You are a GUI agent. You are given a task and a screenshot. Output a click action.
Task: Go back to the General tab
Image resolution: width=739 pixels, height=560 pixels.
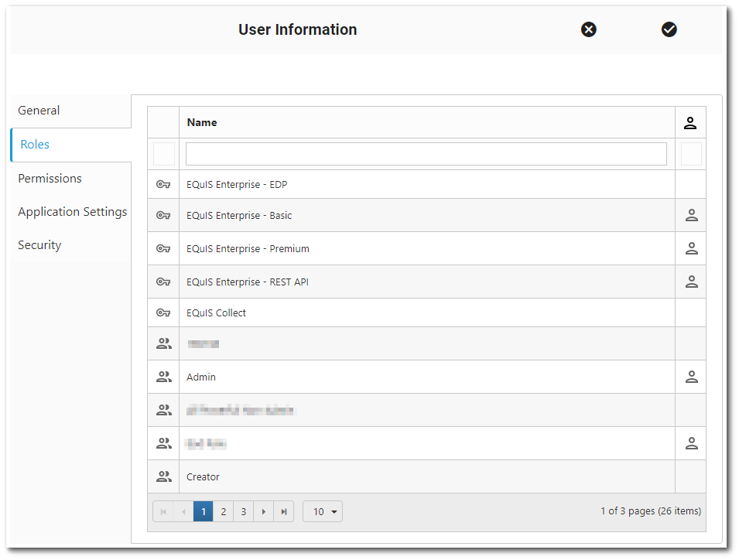[39, 110]
